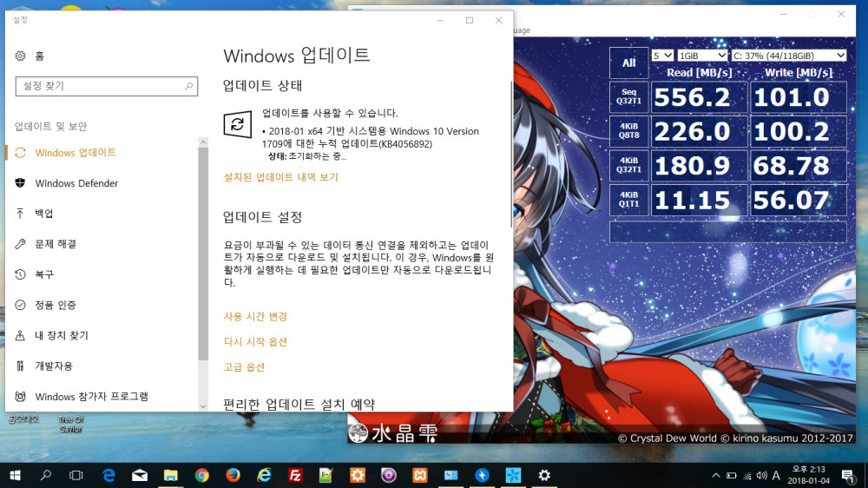The image size is (868, 488).
Task: Run the Seq Q32T1 benchmark
Action: 628,96
